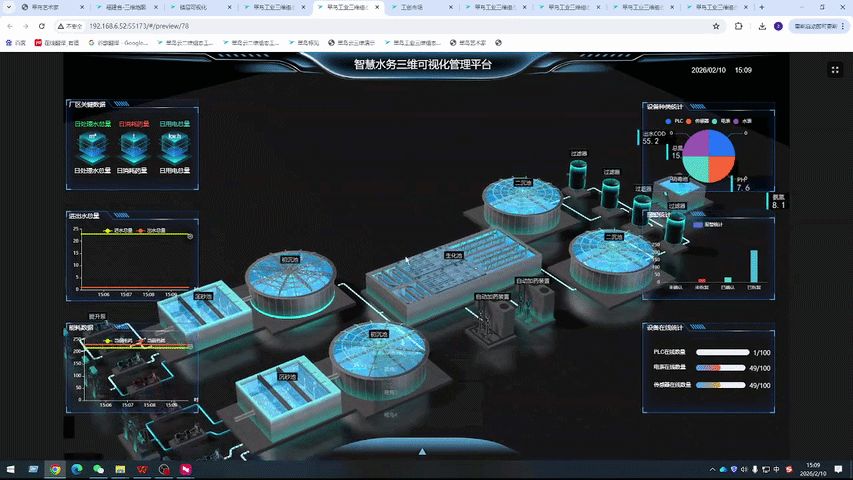Screen dimensions: 853x480
Task: Toggle the purple legend item in the pie chart
Action: pyautogui.click(x=742, y=121)
